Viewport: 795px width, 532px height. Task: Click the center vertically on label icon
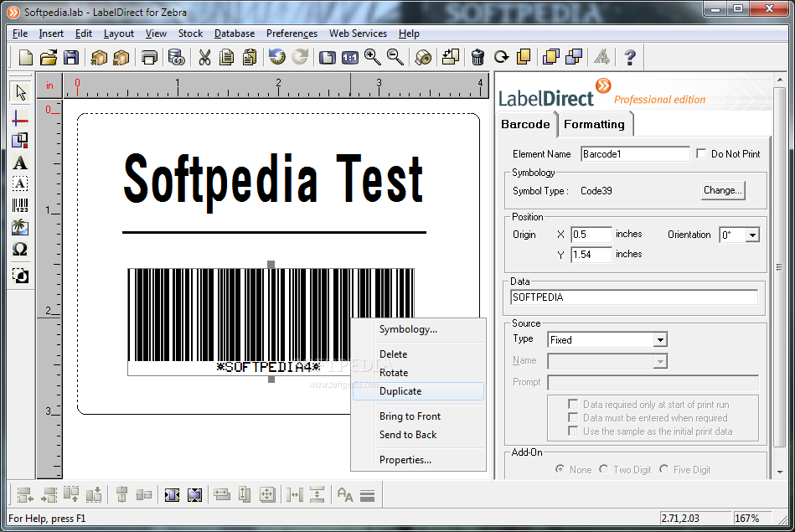tap(194, 494)
